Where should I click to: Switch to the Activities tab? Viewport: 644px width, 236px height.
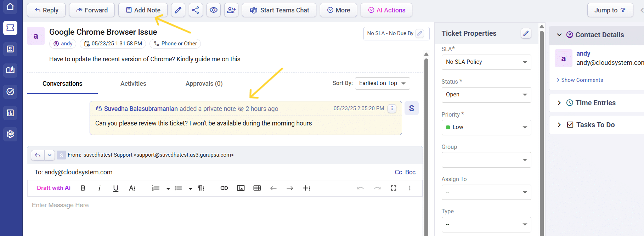(x=133, y=84)
